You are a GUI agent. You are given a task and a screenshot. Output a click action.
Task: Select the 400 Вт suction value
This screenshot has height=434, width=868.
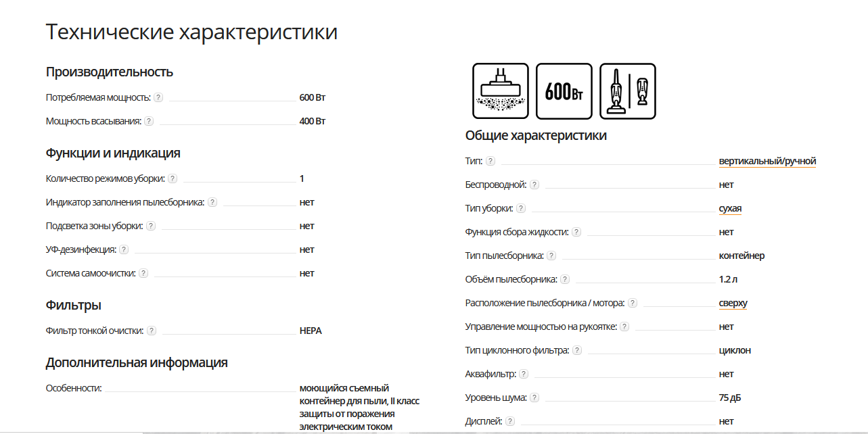click(x=313, y=121)
